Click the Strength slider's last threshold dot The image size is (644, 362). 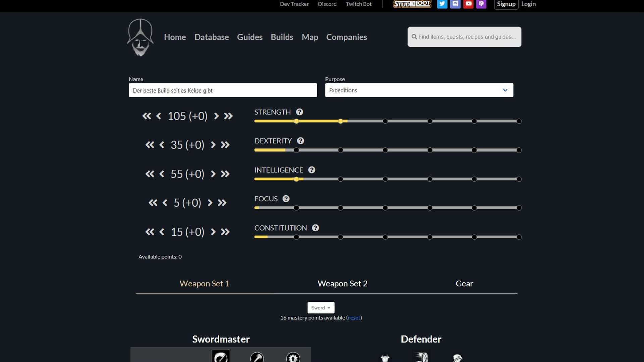pos(519,121)
